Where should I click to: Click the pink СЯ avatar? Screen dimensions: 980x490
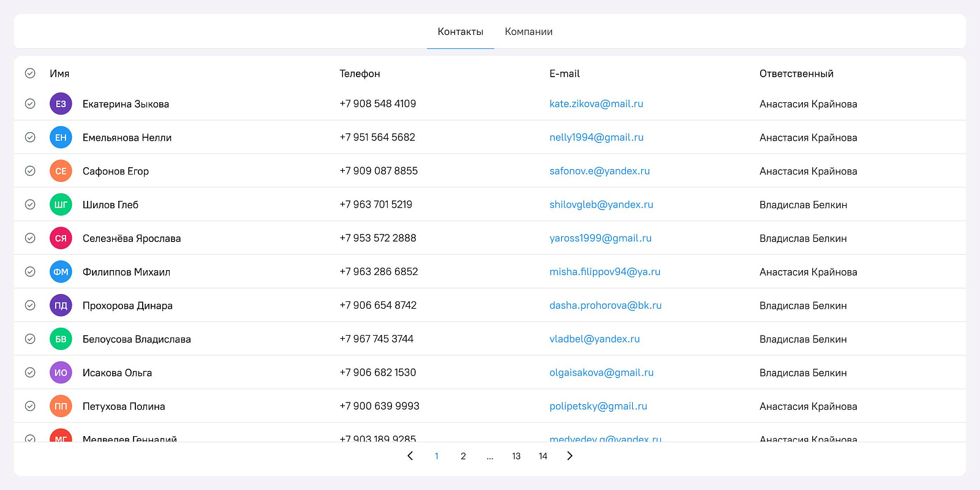[61, 238]
